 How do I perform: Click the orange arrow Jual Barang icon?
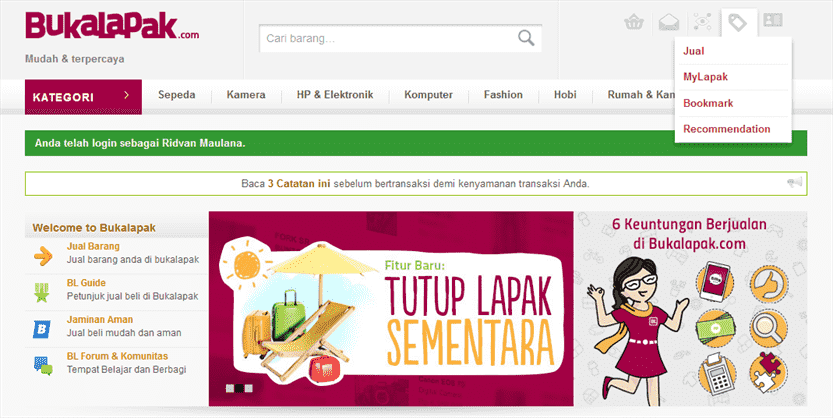click(x=43, y=257)
